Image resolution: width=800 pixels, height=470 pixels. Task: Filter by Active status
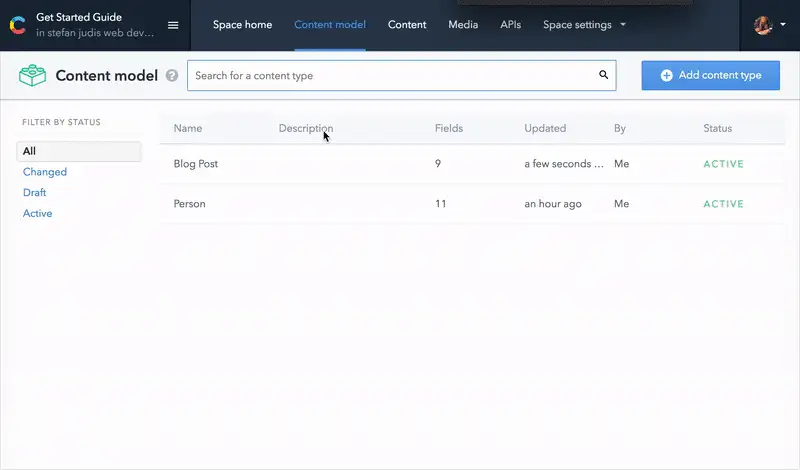(x=38, y=213)
